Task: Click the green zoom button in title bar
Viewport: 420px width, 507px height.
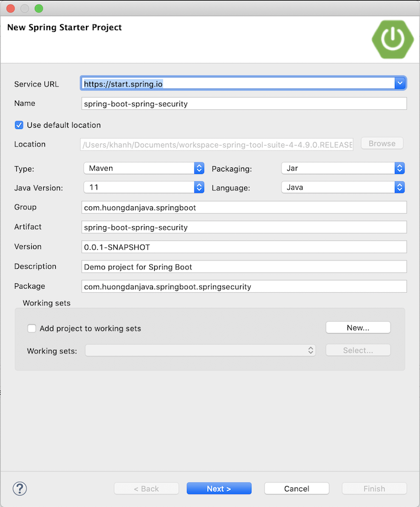Action: click(x=39, y=8)
